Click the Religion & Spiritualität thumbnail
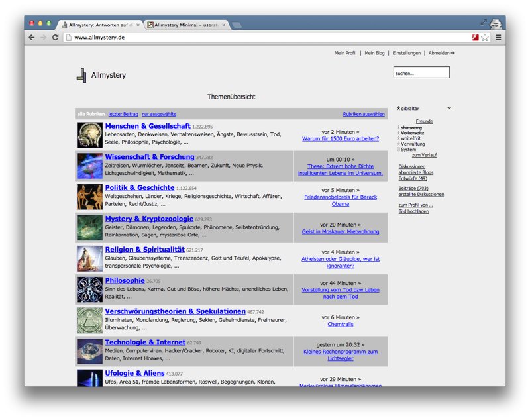 pyautogui.click(x=89, y=258)
